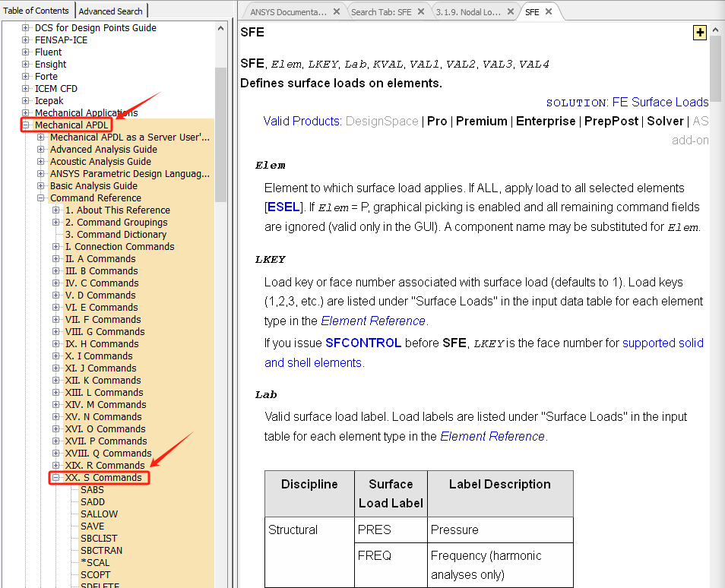The height and width of the screenshot is (588, 725).
Task: Open the Advanced Search tab
Action: pyautogui.click(x=110, y=11)
